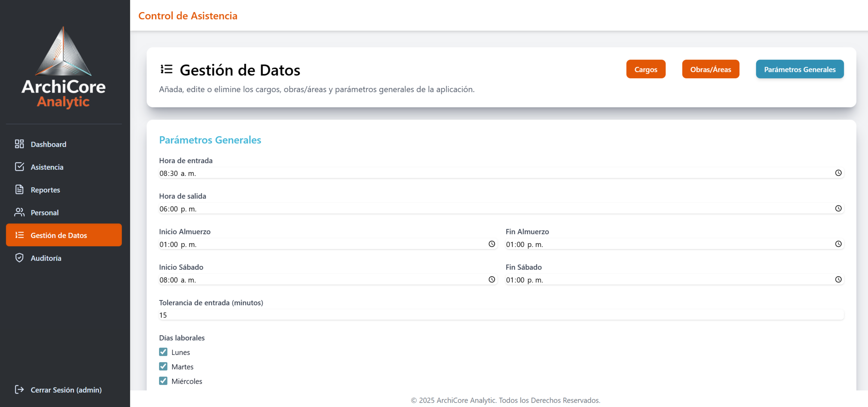Click the Control de Asistencia header title
Image resolution: width=868 pixels, height=407 pixels.
click(x=188, y=16)
